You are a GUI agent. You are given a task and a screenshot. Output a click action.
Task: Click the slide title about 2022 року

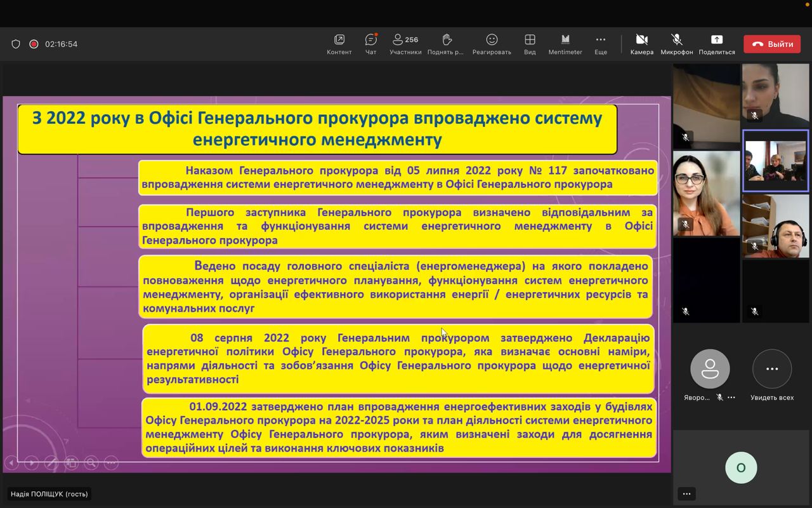click(x=317, y=129)
